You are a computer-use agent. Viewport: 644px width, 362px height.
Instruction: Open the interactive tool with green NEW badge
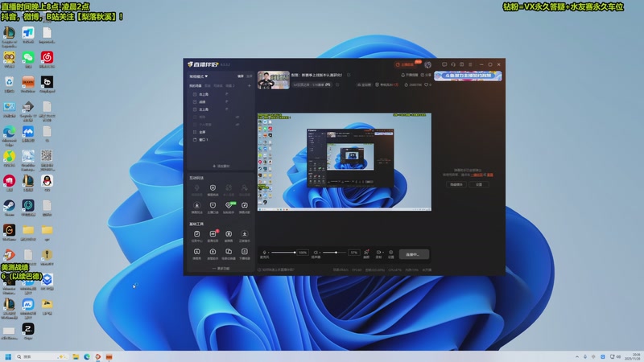[x=229, y=205]
